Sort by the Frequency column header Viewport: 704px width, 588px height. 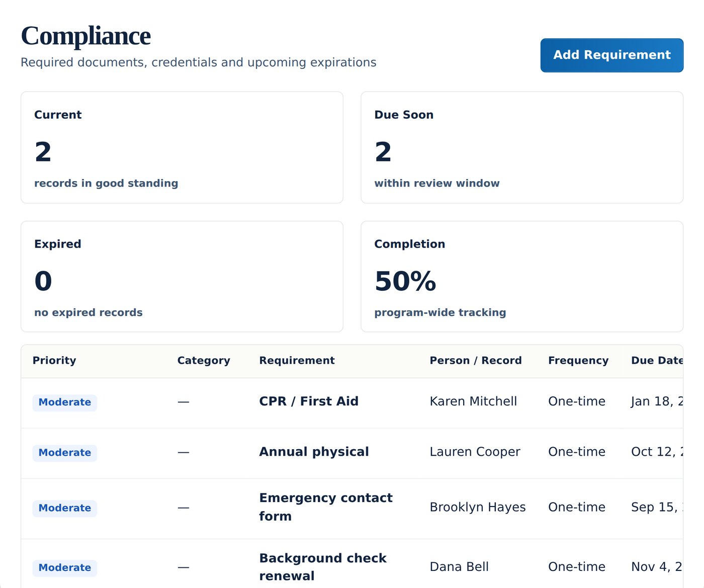[578, 361]
